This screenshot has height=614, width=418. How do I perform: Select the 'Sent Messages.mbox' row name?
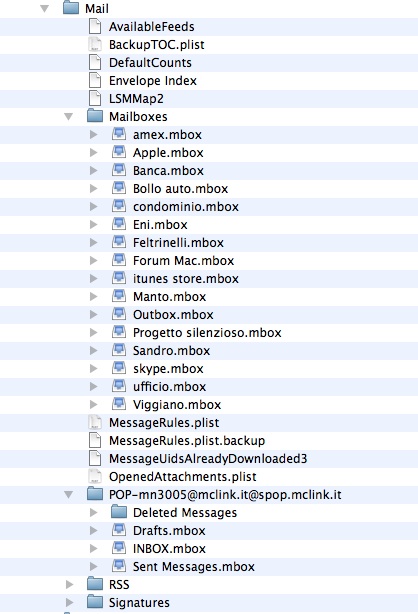coord(194,567)
